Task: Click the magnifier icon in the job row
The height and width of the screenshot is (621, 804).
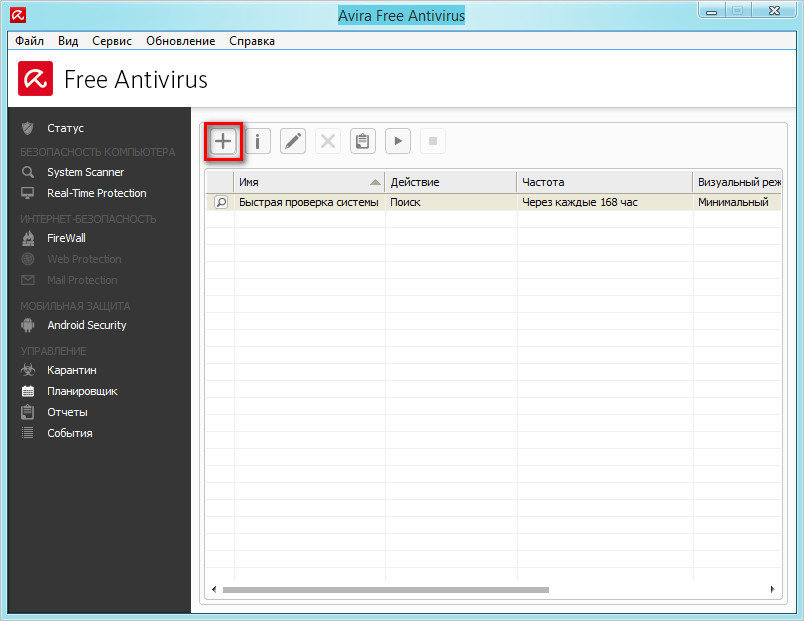Action: [221, 202]
